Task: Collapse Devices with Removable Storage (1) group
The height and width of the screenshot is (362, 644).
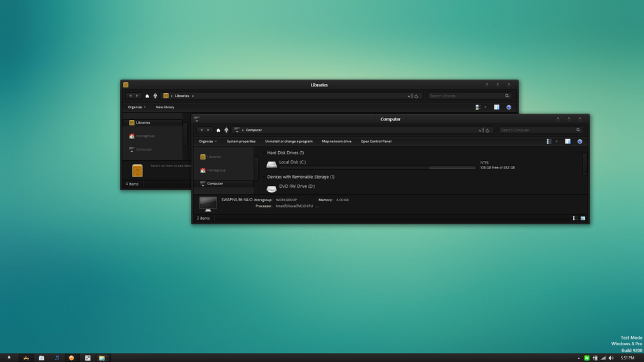Action: pyautogui.click(x=264, y=177)
